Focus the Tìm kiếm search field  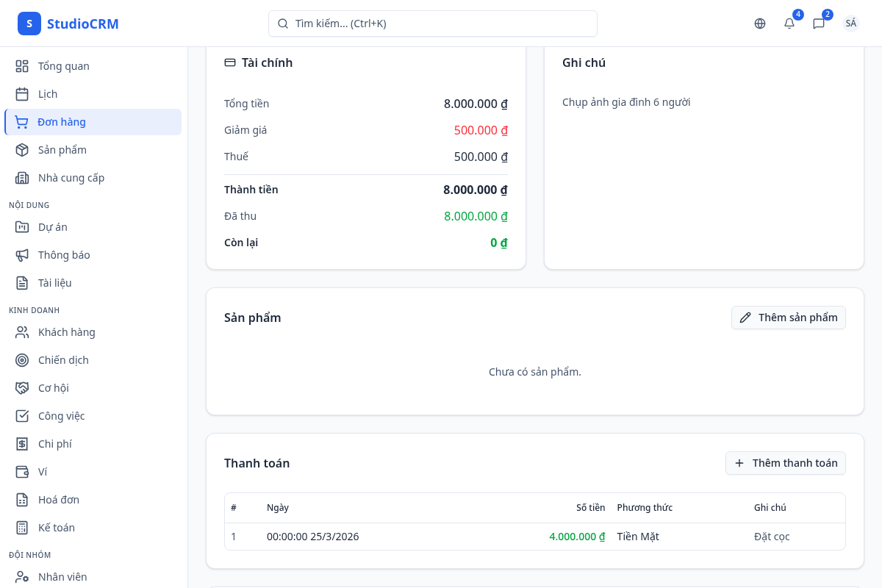432,24
